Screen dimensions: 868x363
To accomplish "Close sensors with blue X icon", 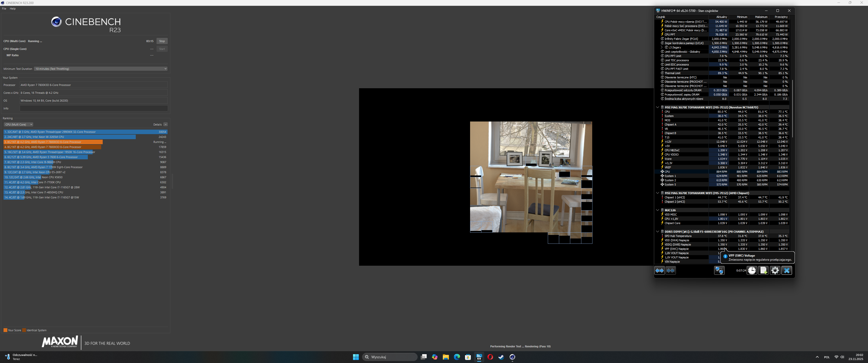I will click(x=786, y=270).
